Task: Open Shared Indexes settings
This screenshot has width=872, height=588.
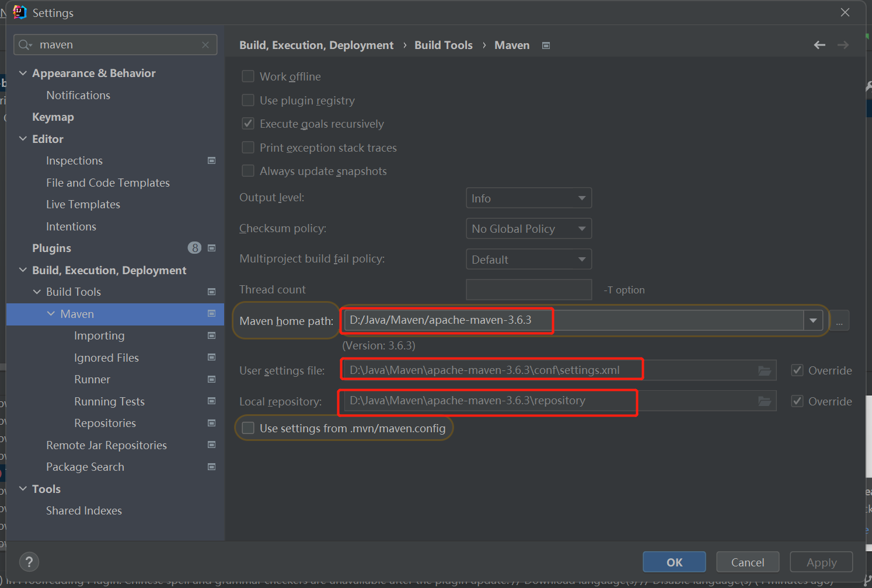Action: tap(84, 510)
